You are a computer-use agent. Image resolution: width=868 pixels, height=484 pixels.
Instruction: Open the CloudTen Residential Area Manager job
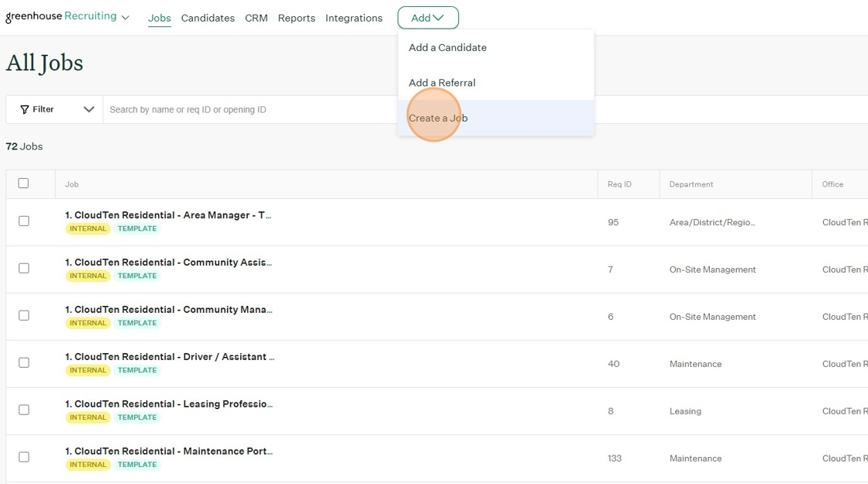pos(168,215)
